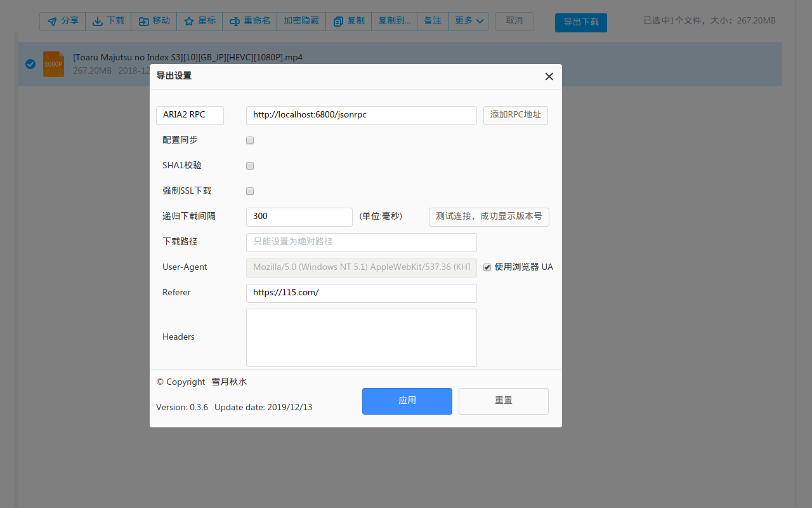This screenshot has height=508, width=812.
Task: Click the 导出下载 export button
Action: [x=581, y=22]
